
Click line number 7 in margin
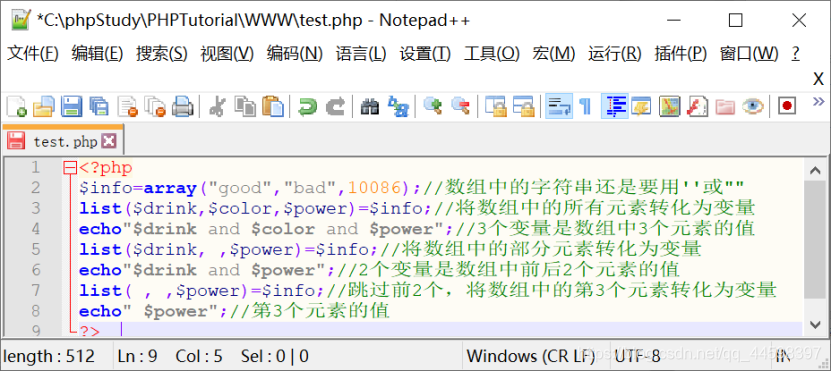35,290
